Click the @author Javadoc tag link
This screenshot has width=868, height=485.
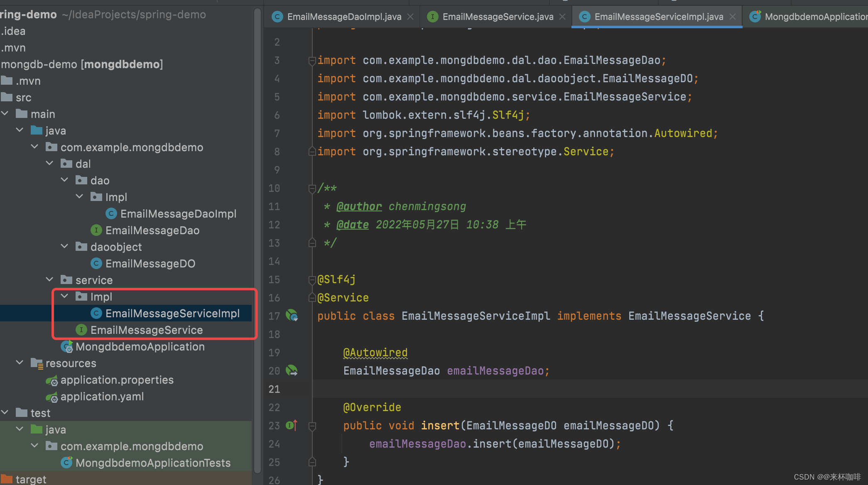[359, 206]
